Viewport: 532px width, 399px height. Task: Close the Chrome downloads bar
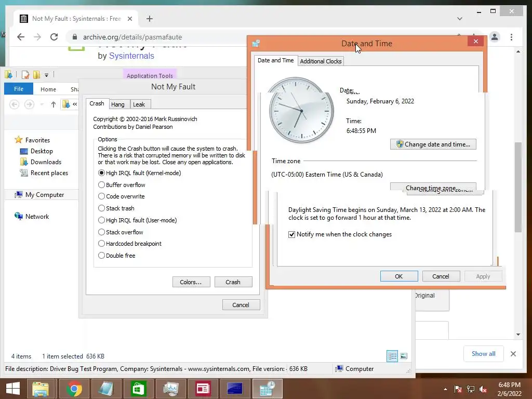coord(513,353)
